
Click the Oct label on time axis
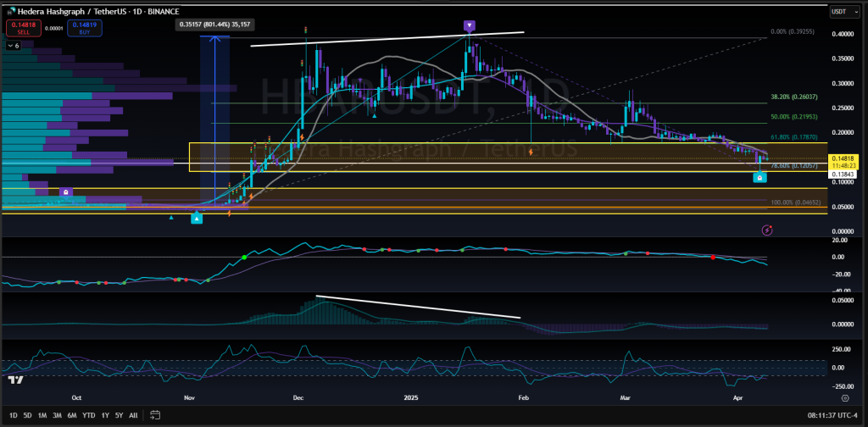[77, 397]
